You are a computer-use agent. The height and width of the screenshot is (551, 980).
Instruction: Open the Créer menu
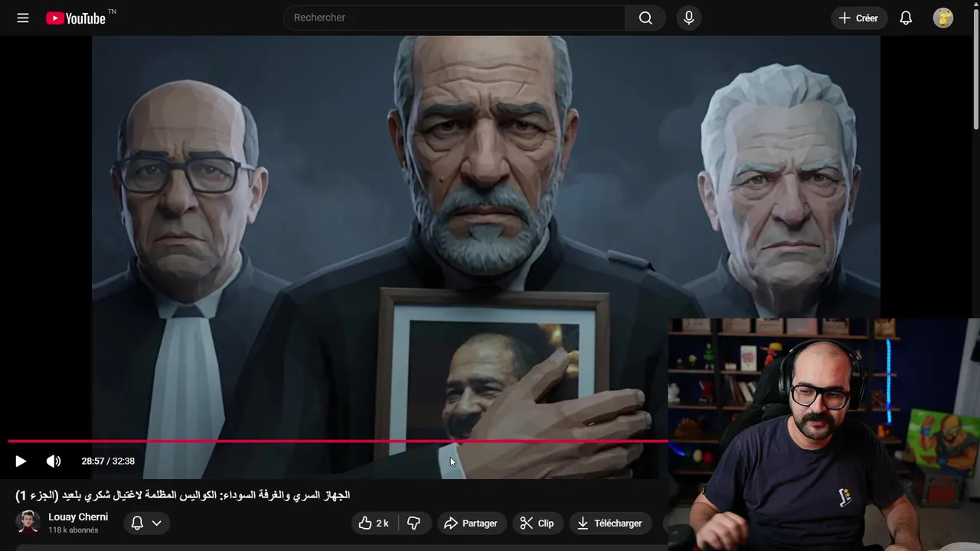[x=859, y=18]
